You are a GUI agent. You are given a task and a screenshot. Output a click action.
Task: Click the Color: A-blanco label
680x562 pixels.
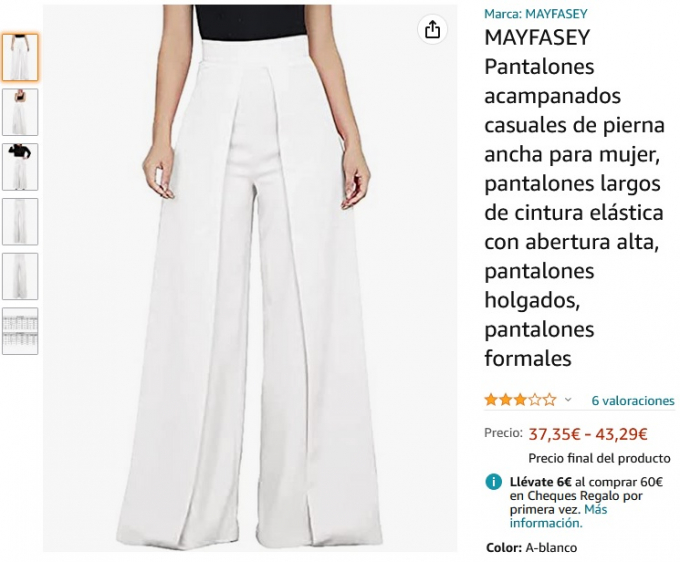click(532, 548)
